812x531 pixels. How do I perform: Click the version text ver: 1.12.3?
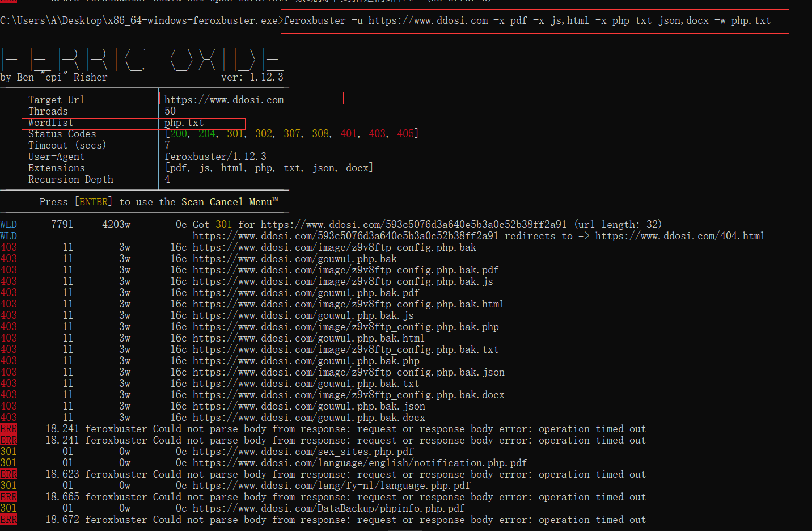click(x=252, y=77)
